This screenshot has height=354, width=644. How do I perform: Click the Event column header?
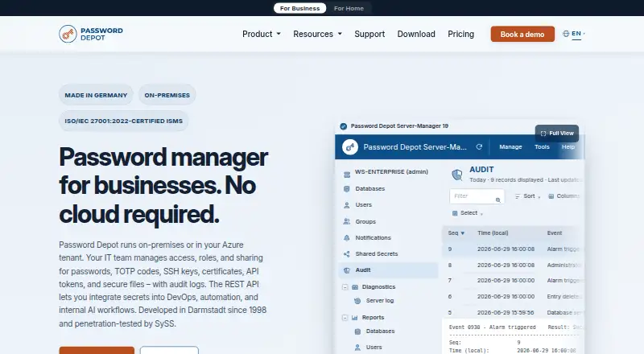click(x=555, y=233)
